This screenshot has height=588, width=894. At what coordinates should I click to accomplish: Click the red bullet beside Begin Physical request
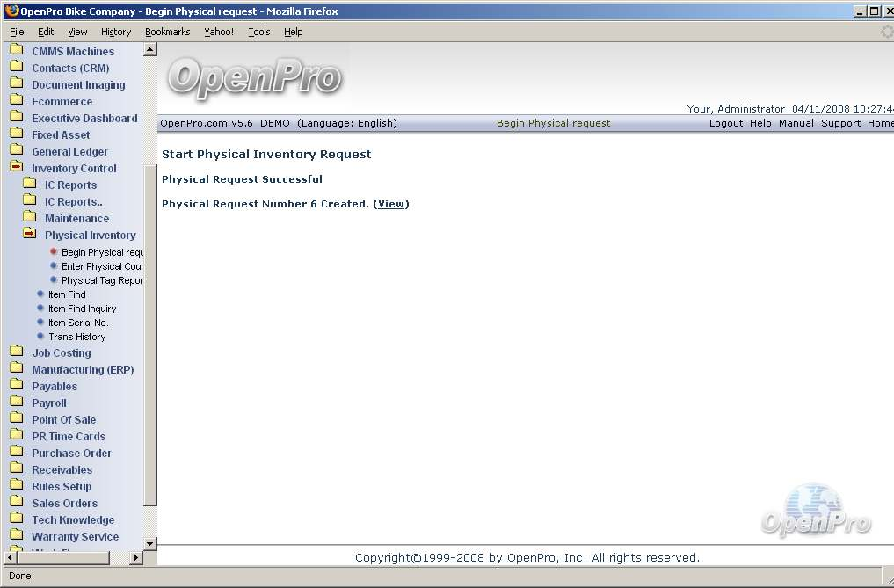(54, 252)
